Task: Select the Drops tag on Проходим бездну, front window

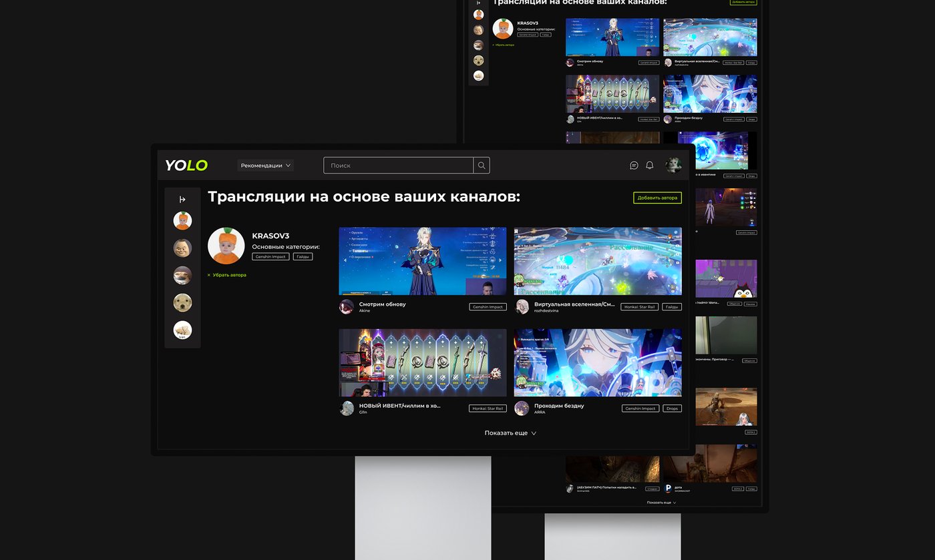Action: click(672, 408)
